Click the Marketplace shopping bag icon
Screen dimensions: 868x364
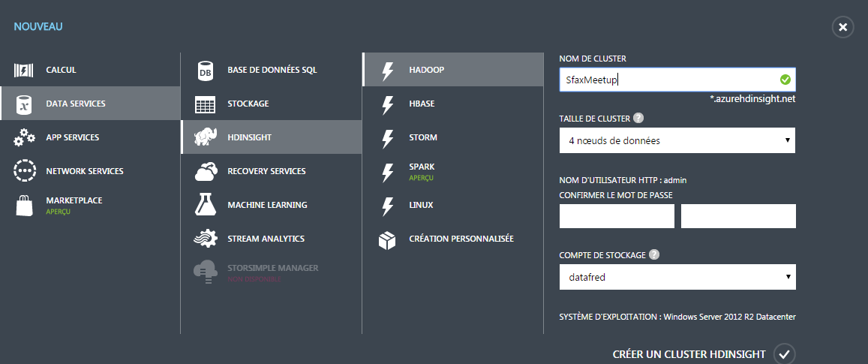point(24,204)
